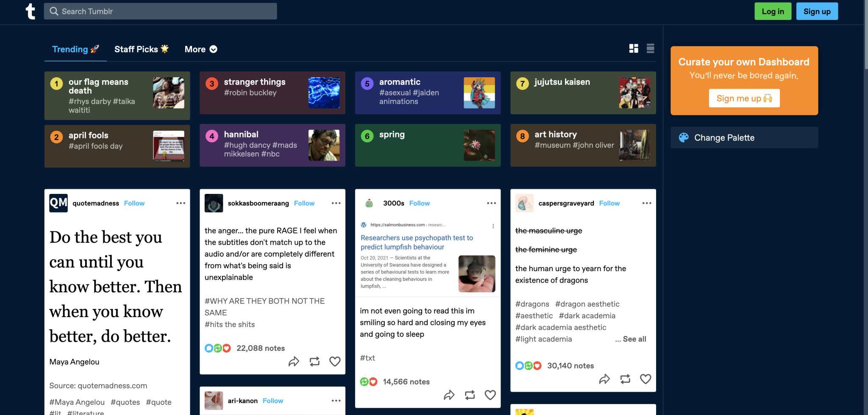Screen dimensions: 868x415
Task: Reblog the caspersgraveyard dragons post
Action: point(625,379)
